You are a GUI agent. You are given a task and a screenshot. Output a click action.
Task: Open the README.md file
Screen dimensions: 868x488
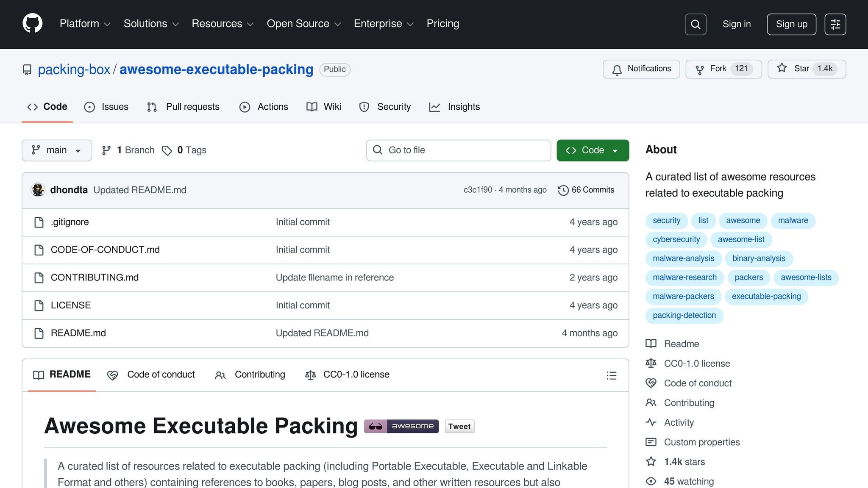[78, 333]
